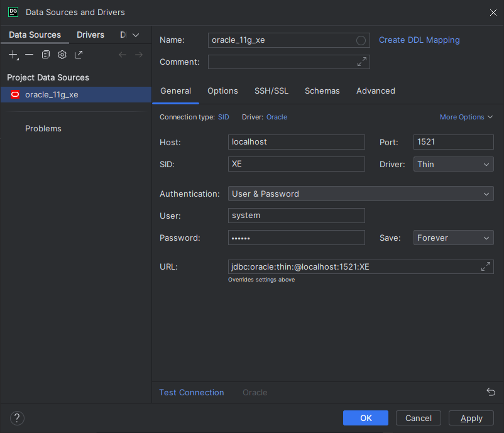Click the revert changes arrow icon

(x=491, y=392)
